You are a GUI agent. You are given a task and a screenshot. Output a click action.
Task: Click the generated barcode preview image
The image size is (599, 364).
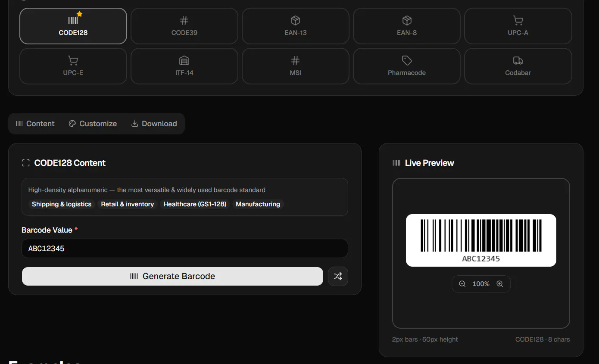[481, 240]
